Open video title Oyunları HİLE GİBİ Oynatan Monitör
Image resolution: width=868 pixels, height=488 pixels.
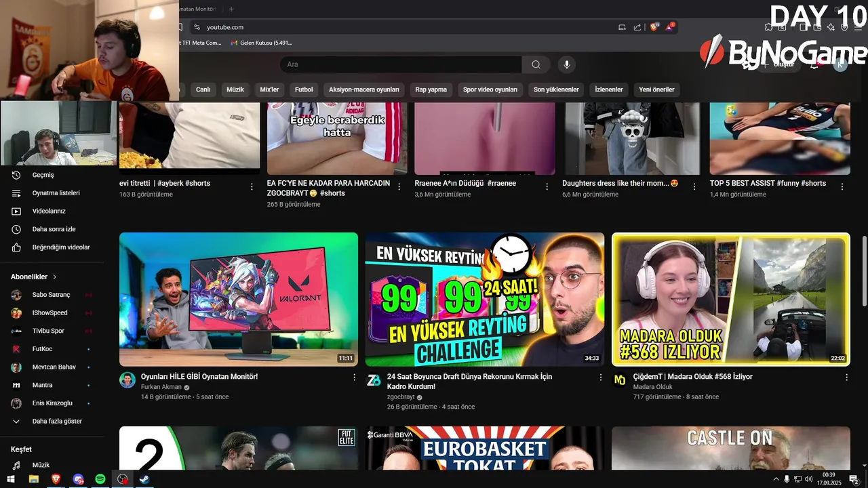199,377
